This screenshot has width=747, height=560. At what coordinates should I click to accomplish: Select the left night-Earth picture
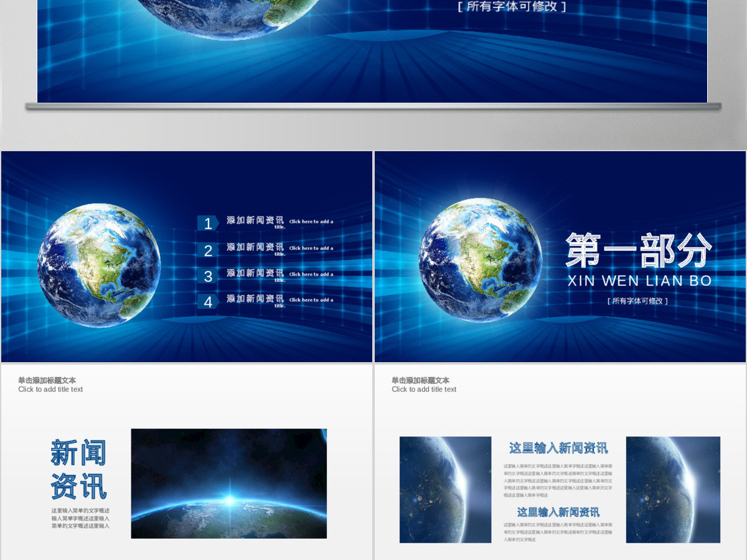pos(445,490)
